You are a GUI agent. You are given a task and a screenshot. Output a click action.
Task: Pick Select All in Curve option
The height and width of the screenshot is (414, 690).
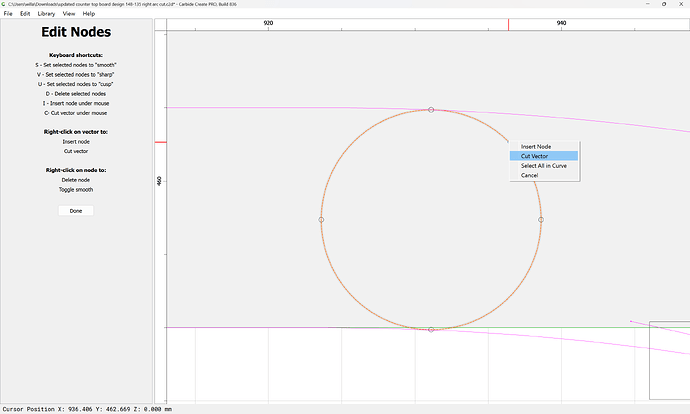pos(543,166)
